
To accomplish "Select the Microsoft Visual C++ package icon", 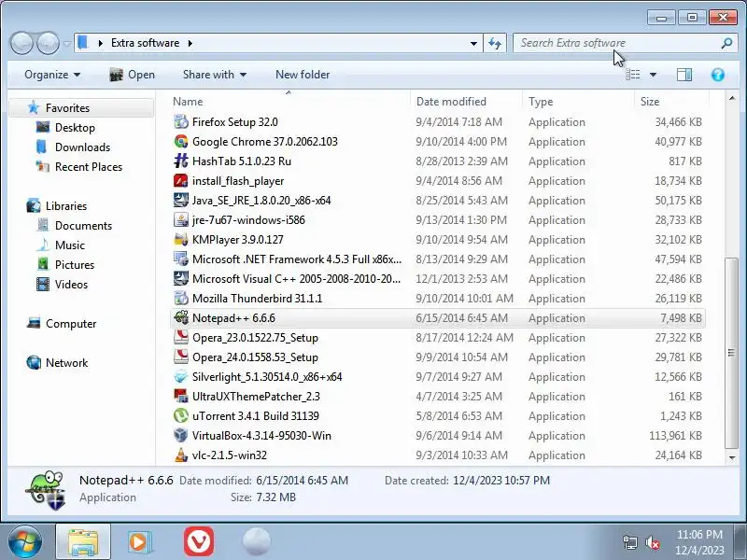I will [181, 278].
